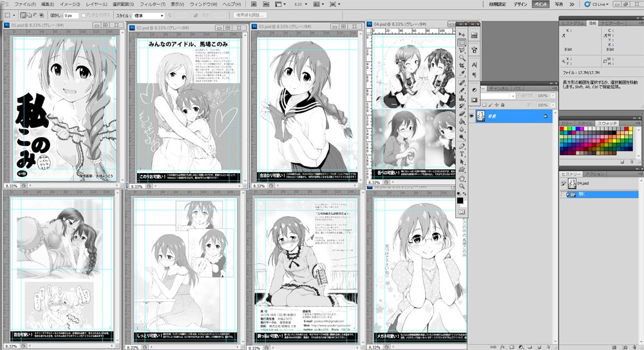Screen dimensions: 644x350
Task: Select the Path Selection tool
Action: pos(462,161)
